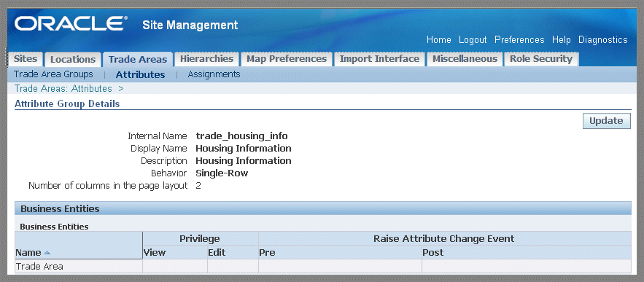The image size is (644, 282).
Task: Click the Home link
Action: click(438, 40)
